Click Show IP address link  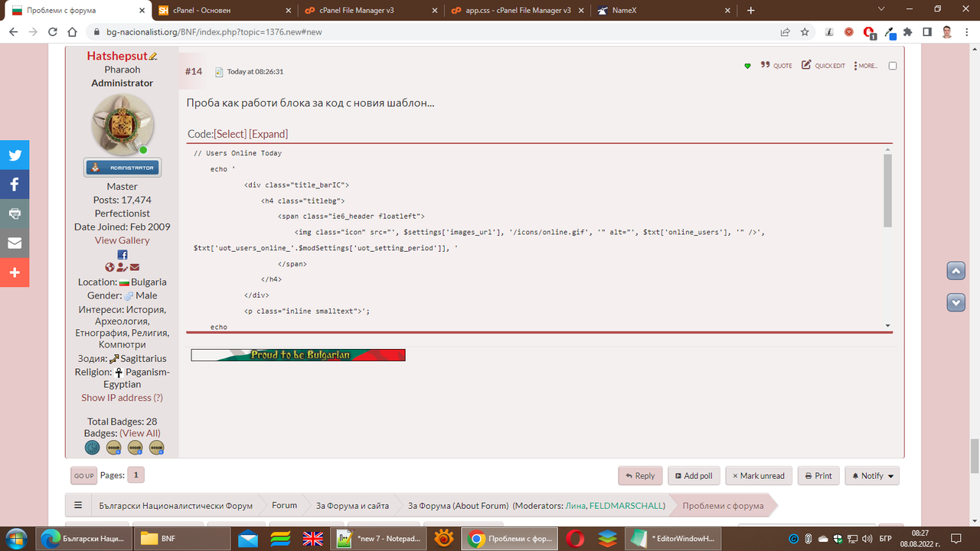(122, 397)
